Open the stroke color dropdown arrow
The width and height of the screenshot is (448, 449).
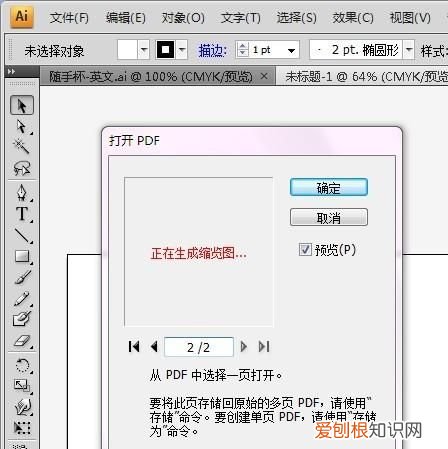[182, 50]
